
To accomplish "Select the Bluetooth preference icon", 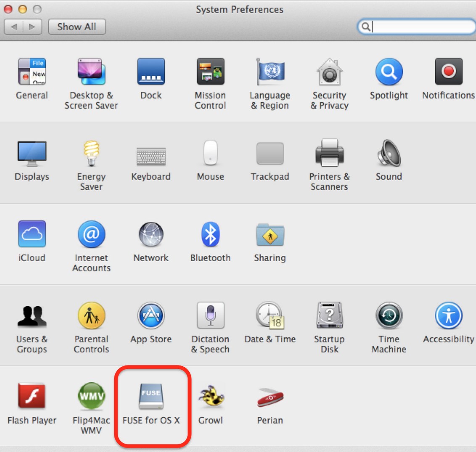I will tap(210, 234).
